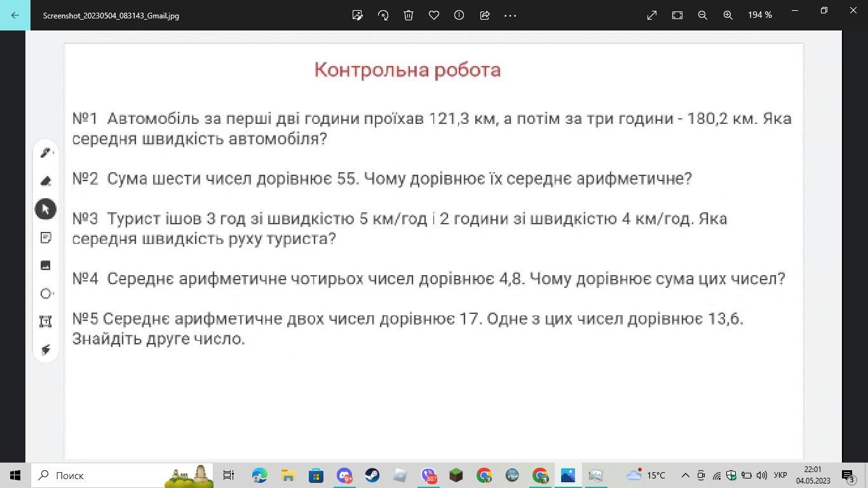Click the Meet Now camera tray icon

coord(701,475)
